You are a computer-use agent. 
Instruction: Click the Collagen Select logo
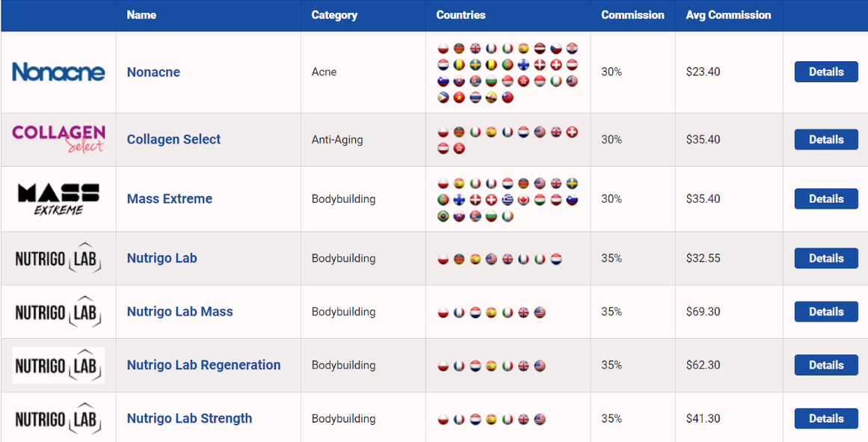pyautogui.click(x=58, y=139)
